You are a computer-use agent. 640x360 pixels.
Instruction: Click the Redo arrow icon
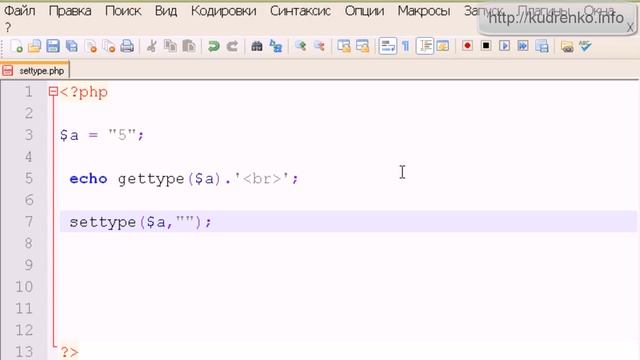coord(232,46)
